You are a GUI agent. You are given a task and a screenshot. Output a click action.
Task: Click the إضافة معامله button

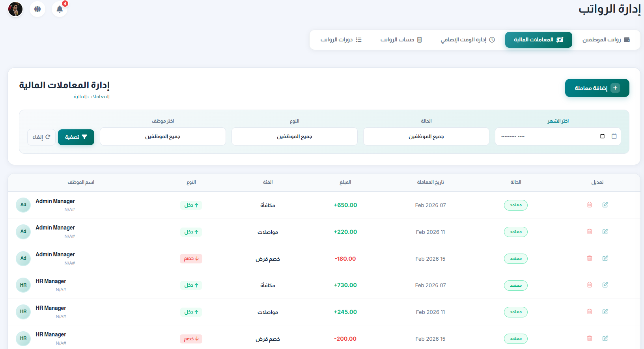[x=597, y=88]
